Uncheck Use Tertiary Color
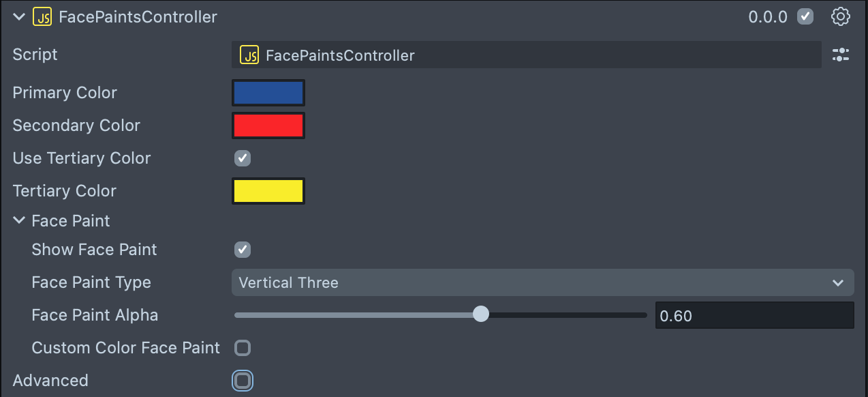Image resolution: width=868 pixels, height=397 pixels. click(243, 158)
